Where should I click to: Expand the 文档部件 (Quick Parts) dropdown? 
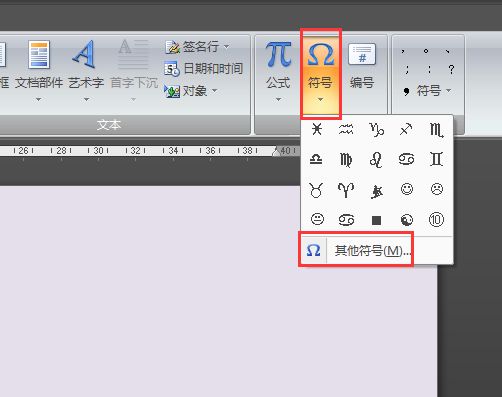pyautogui.click(x=38, y=99)
